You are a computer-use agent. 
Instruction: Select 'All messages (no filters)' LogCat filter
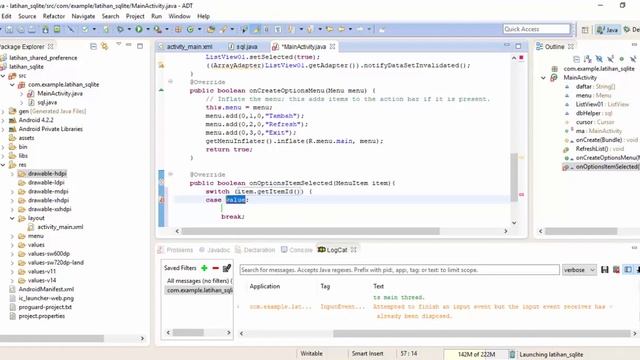pyautogui.click(x=199, y=281)
